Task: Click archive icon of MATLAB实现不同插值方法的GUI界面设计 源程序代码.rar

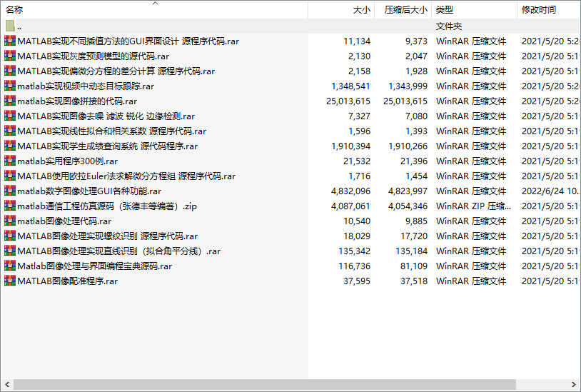Action: pos(10,41)
